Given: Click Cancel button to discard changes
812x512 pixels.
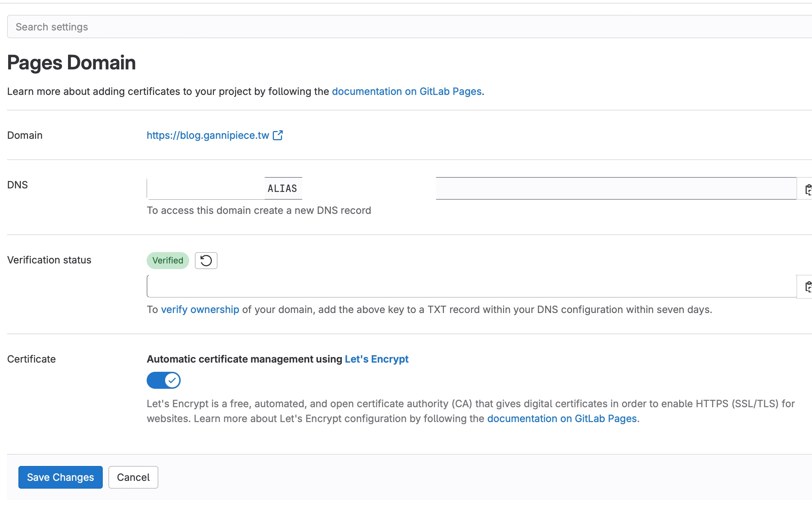Looking at the screenshot, I should 133,477.
